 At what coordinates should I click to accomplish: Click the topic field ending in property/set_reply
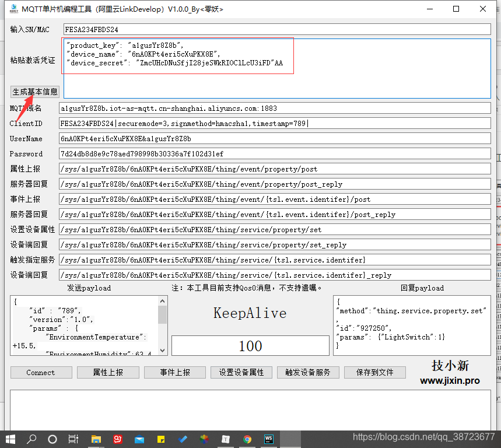coord(275,245)
